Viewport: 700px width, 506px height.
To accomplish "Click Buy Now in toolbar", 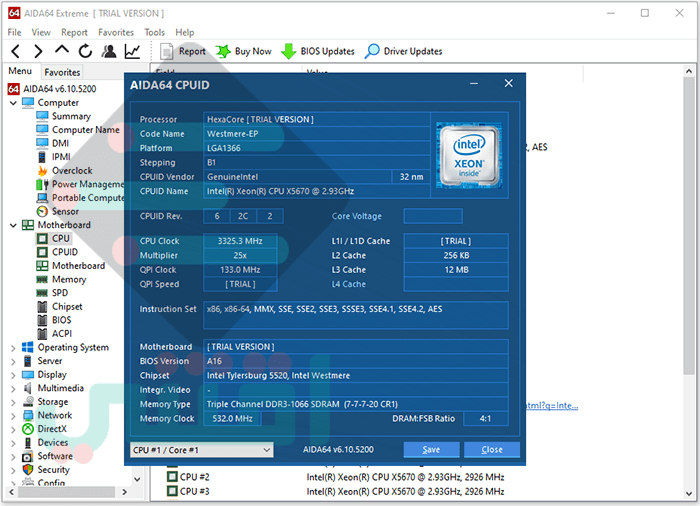I will (x=244, y=51).
